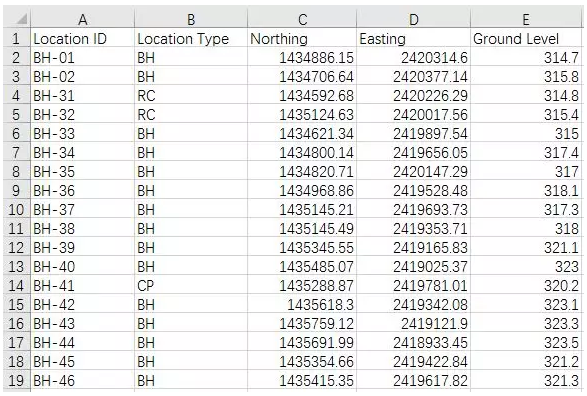Click the select-all corner triangle
Image resolution: width=587 pixels, height=396 pixels.
coord(22,19)
